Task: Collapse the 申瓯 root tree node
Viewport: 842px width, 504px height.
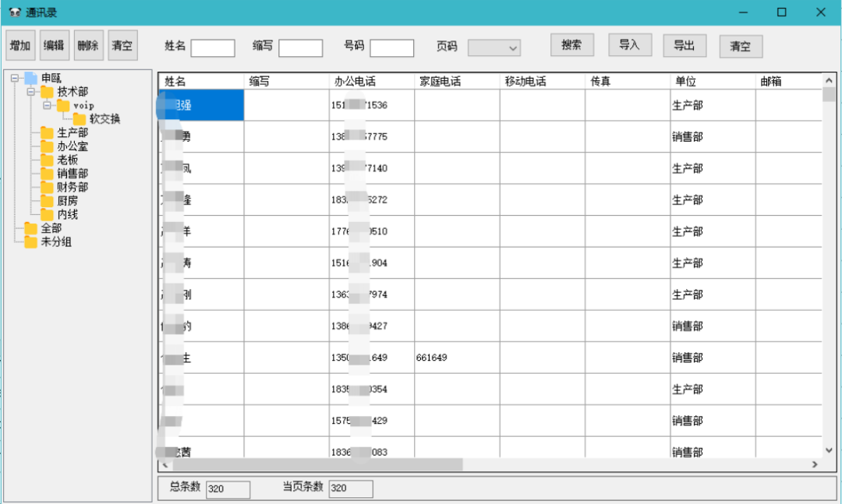Action: [15, 78]
